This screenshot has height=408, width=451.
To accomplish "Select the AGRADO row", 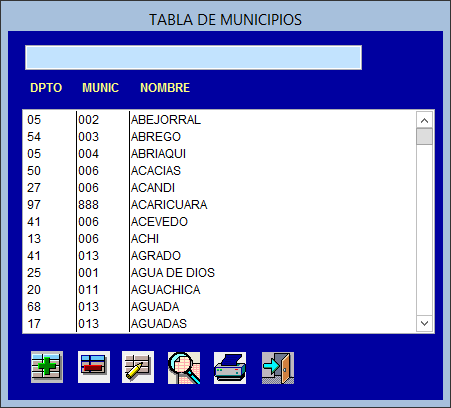I will (x=219, y=256).
